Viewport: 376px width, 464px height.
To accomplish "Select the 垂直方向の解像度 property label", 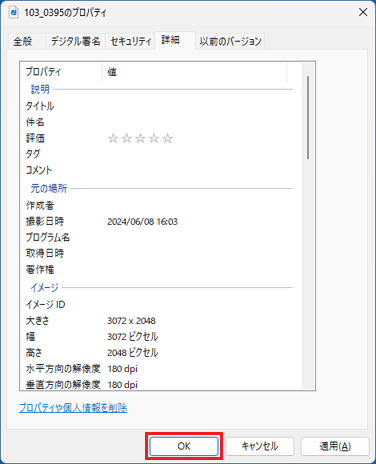I will coord(63,385).
